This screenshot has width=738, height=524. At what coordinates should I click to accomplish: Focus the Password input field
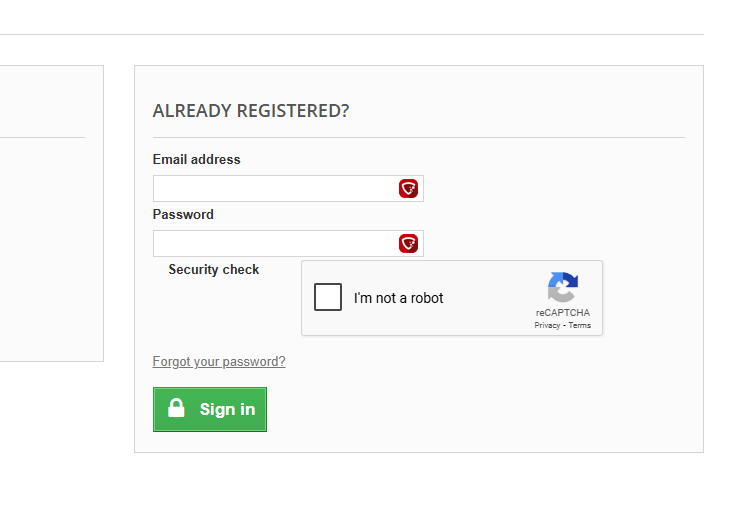point(288,244)
